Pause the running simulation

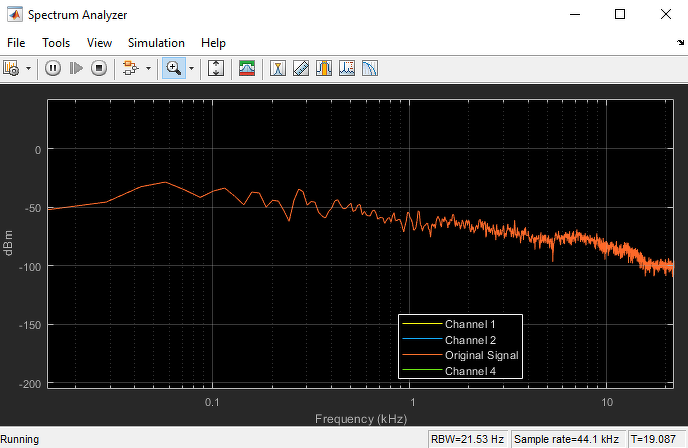(x=53, y=68)
